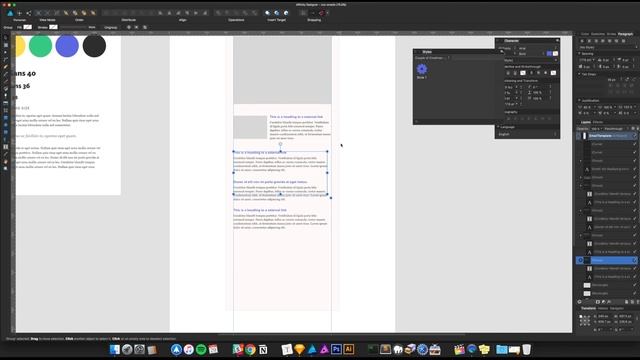The width and height of the screenshot is (640, 360).
Task: Click the first Order arrangement icon
Action: pos(66,13)
